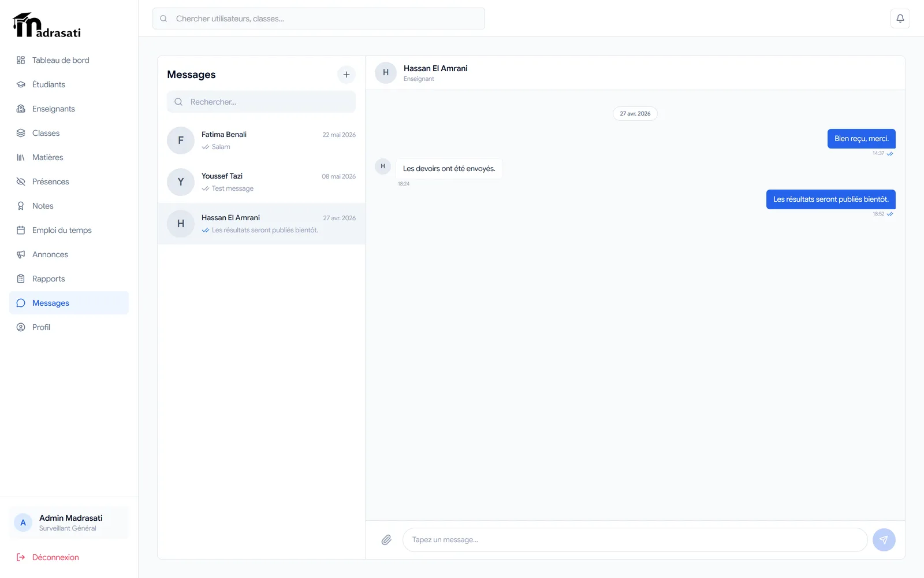This screenshot has width=924, height=578.
Task: Open Youssef Tazi conversation
Action: (x=261, y=182)
